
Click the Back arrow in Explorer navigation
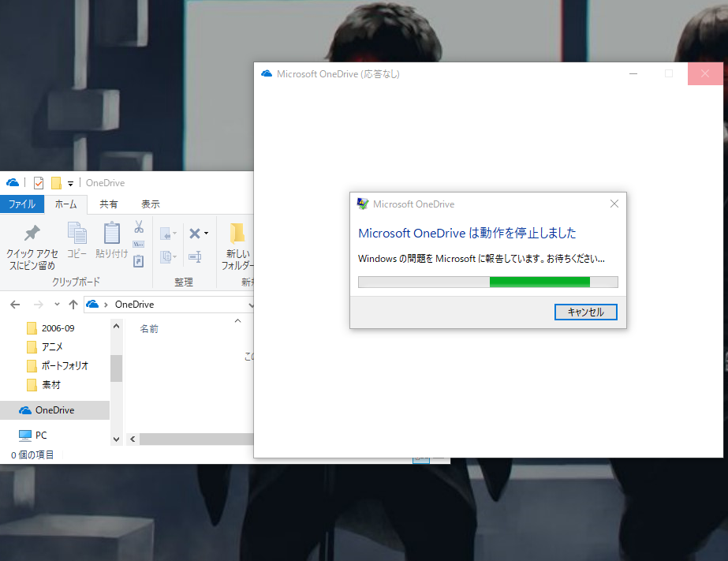(x=15, y=305)
